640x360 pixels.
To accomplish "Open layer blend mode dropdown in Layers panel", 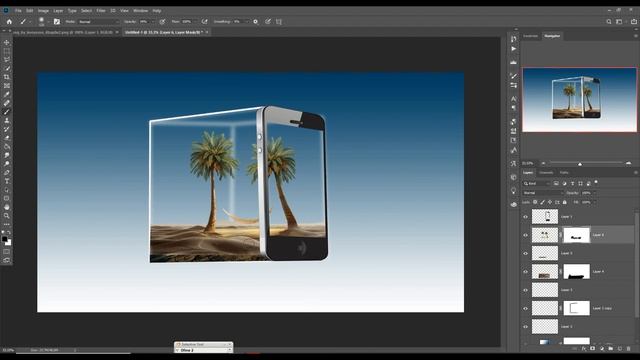I will tap(542, 193).
